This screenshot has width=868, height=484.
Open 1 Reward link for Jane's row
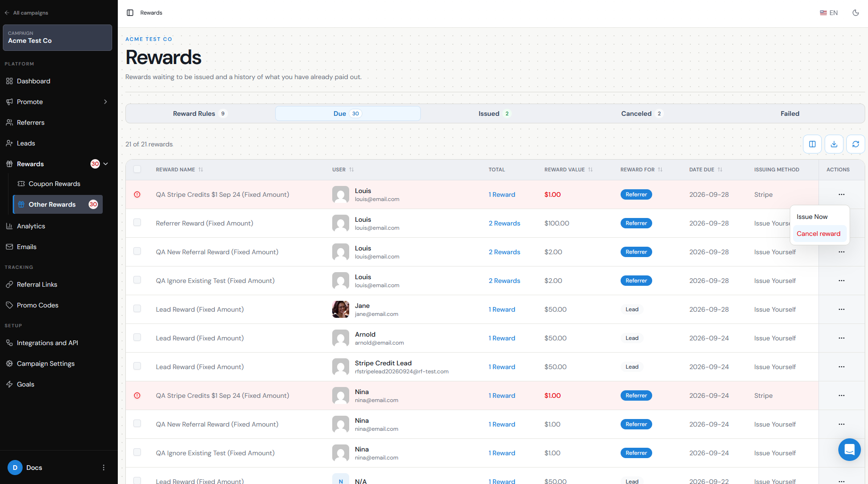(x=502, y=309)
